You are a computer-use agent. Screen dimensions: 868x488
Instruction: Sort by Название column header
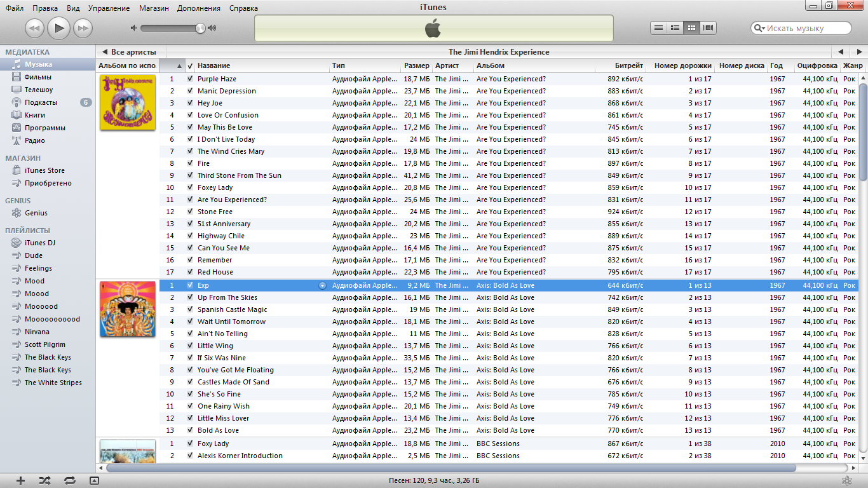point(262,65)
